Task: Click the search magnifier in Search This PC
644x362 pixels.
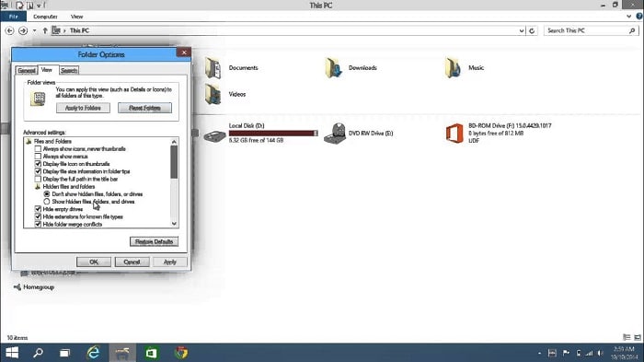Action: click(632, 30)
